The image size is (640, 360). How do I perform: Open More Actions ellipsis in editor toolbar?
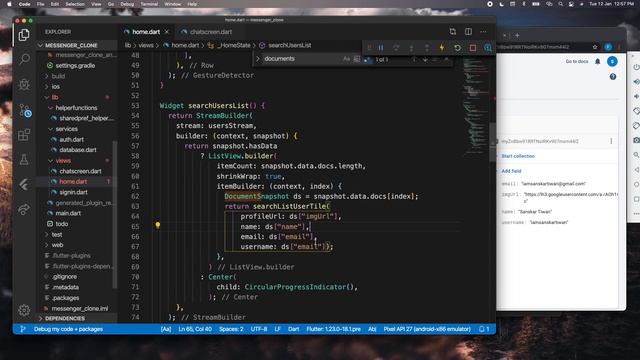483,31
